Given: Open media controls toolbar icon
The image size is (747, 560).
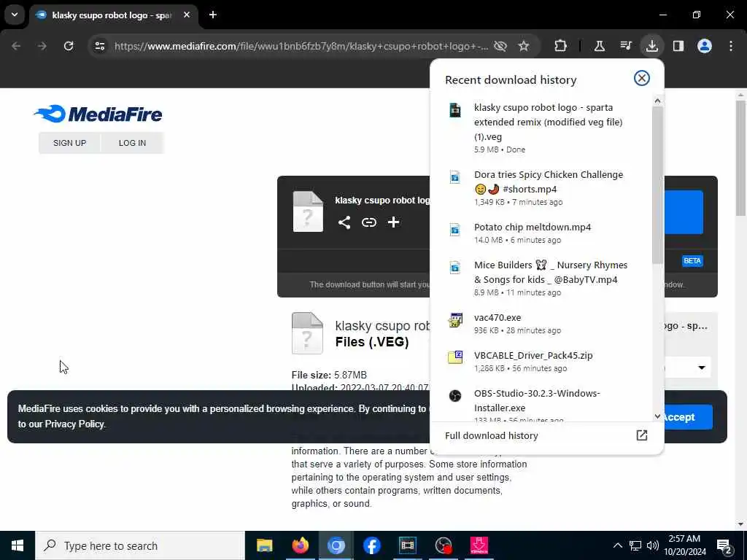Looking at the screenshot, I should pos(625,46).
